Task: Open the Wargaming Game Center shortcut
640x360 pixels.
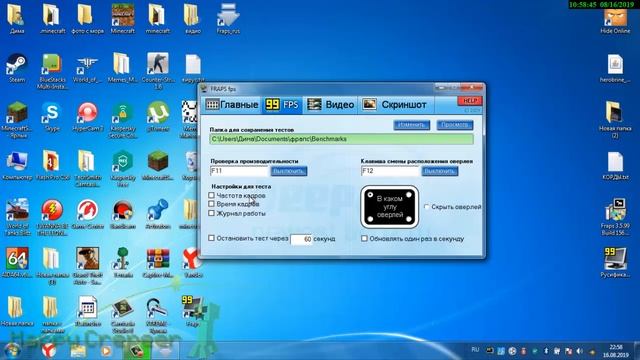Action: tap(87, 214)
